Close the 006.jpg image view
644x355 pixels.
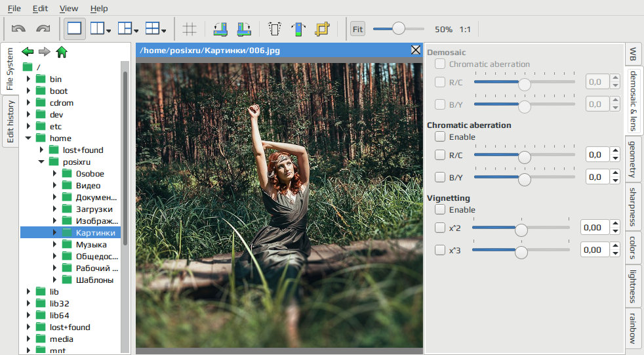[x=416, y=50]
